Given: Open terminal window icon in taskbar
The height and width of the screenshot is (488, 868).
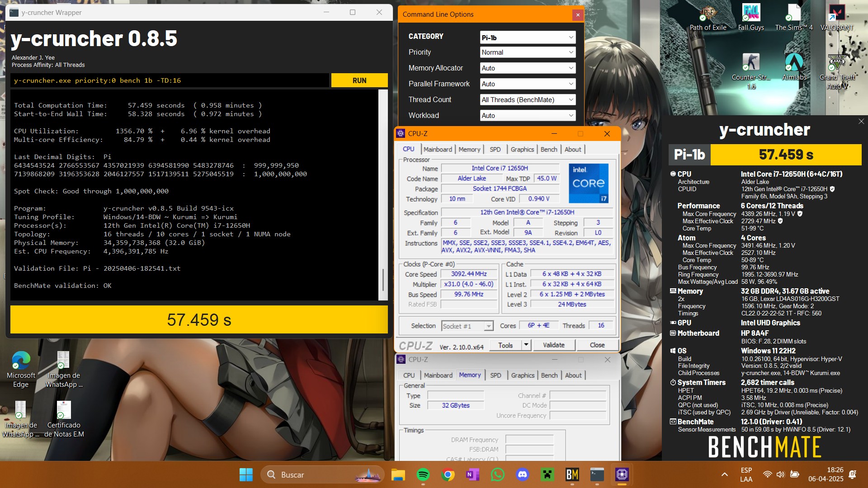Looking at the screenshot, I should pyautogui.click(x=597, y=474).
